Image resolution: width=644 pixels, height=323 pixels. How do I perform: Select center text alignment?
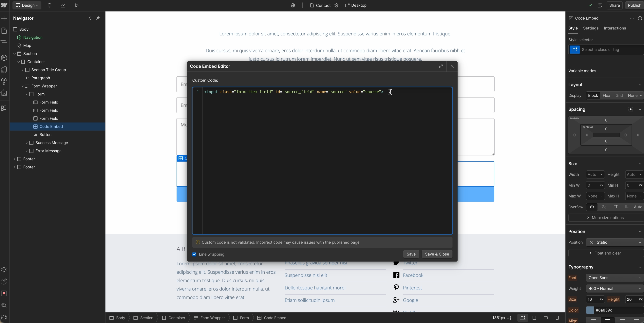click(608, 321)
